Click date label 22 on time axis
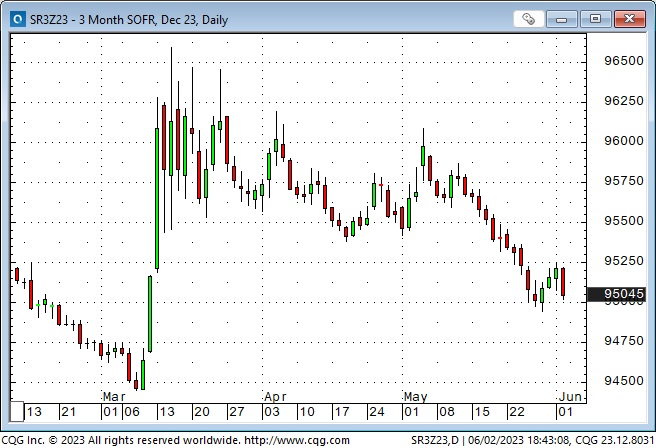This screenshot has width=656, height=448. [517, 412]
